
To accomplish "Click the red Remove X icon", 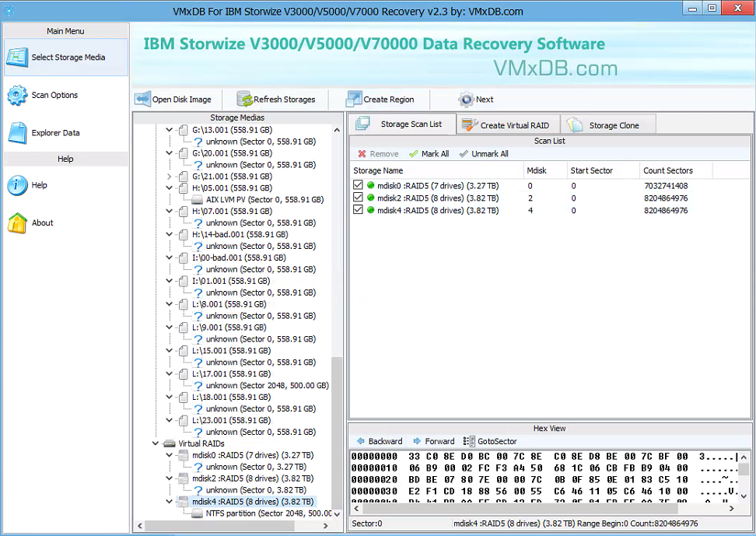I will coord(362,154).
